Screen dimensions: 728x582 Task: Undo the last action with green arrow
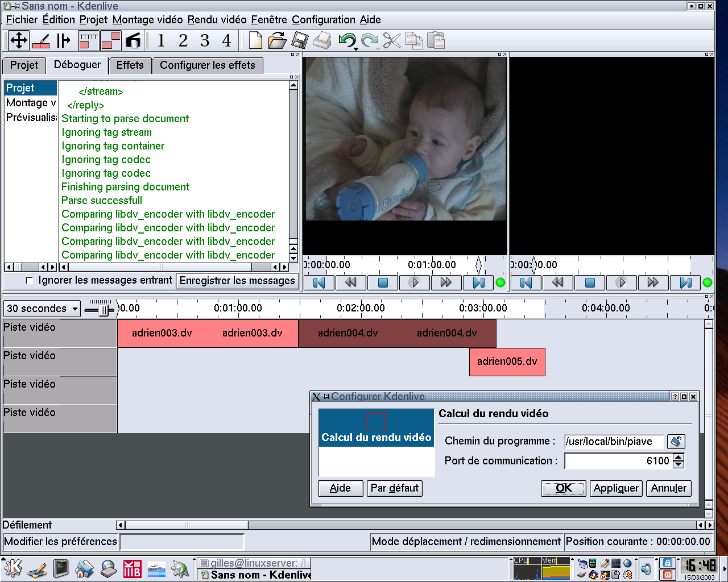click(x=346, y=40)
